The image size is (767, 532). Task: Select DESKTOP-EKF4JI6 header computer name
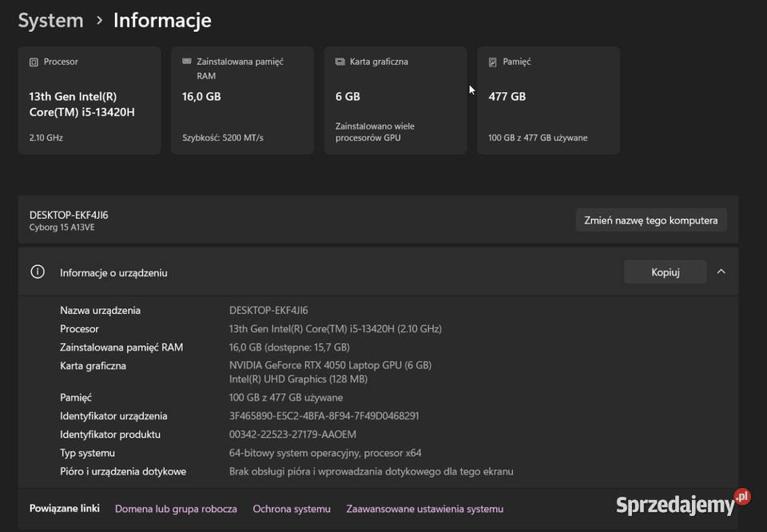(69, 215)
